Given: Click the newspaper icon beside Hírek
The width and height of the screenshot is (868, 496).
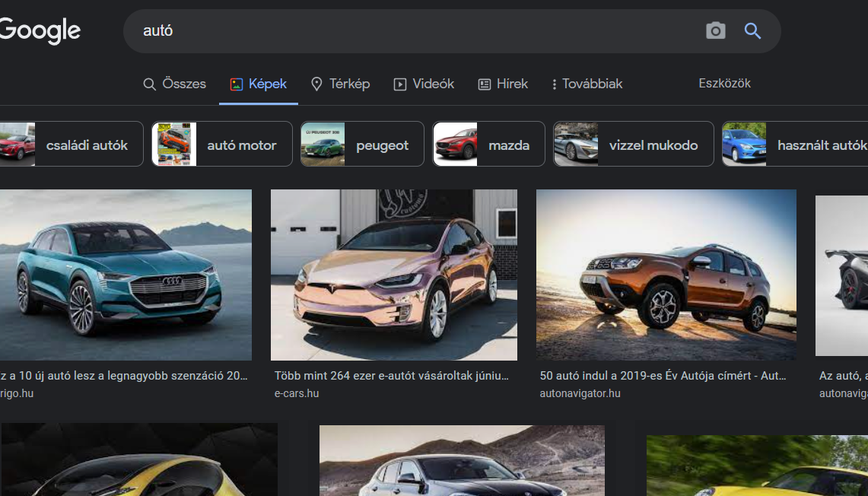Looking at the screenshot, I should [x=485, y=84].
